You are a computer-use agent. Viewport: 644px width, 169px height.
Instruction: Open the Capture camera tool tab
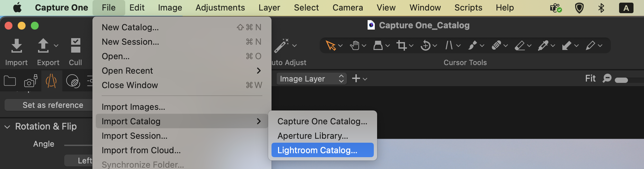30,81
